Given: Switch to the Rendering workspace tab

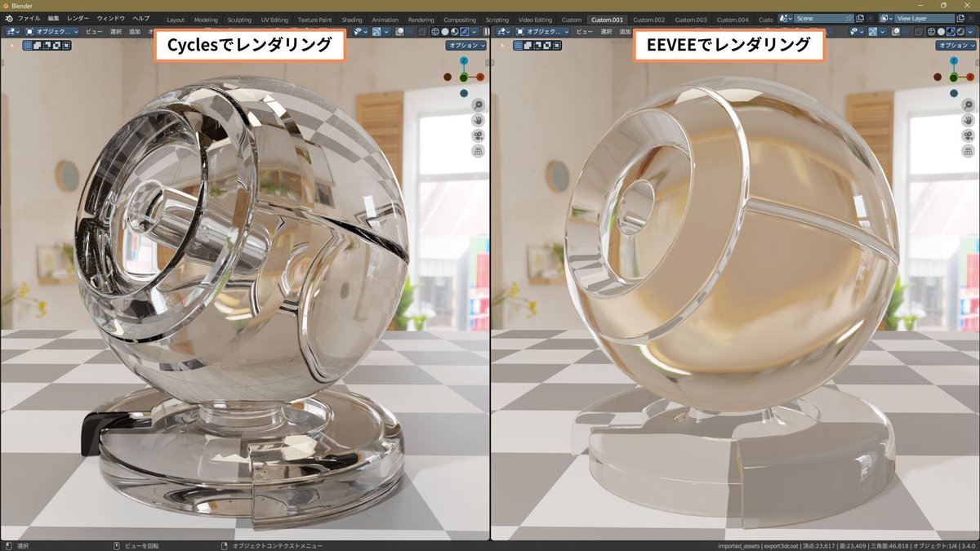Looking at the screenshot, I should click(421, 20).
